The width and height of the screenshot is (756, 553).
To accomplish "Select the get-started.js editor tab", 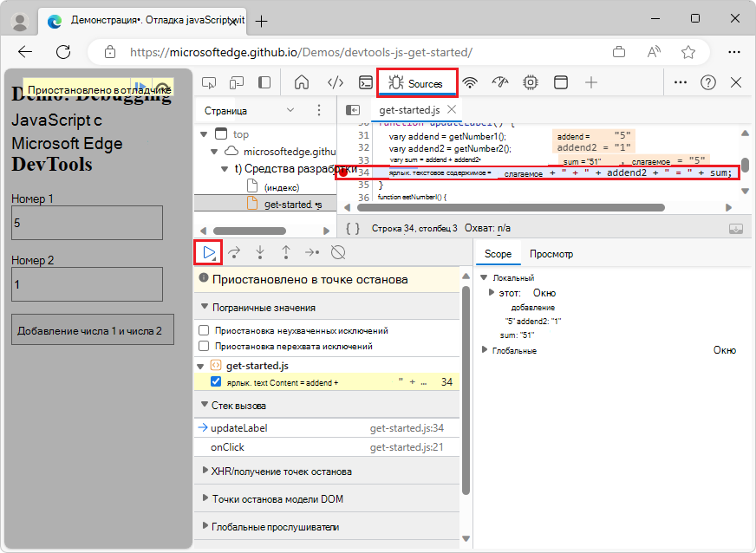I will (x=409, y=110).
